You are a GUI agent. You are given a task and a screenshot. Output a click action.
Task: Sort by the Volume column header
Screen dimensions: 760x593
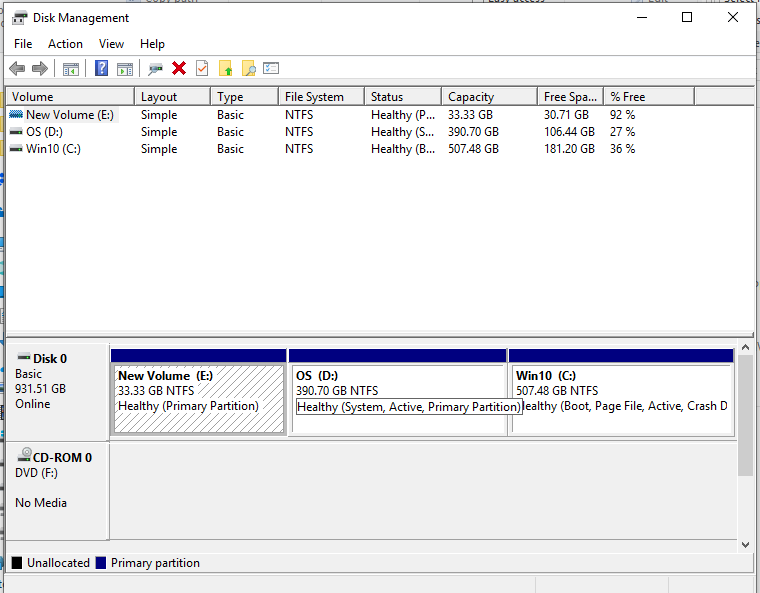tap(70, 96)
